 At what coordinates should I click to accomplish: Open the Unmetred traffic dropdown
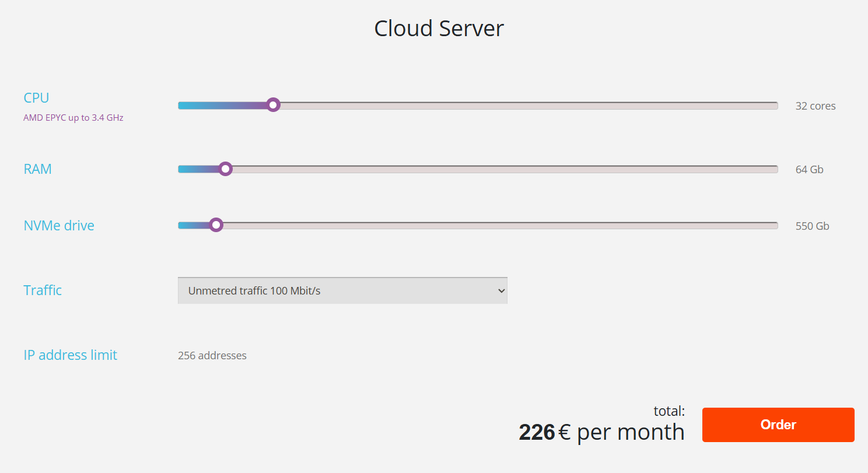342,290
